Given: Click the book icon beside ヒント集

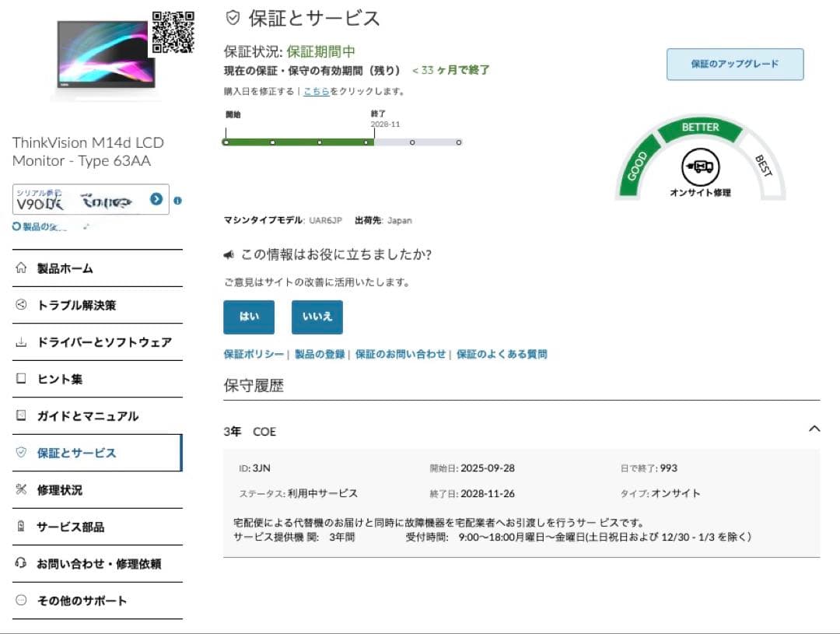Looking at the screenshot, I should 21,378.
